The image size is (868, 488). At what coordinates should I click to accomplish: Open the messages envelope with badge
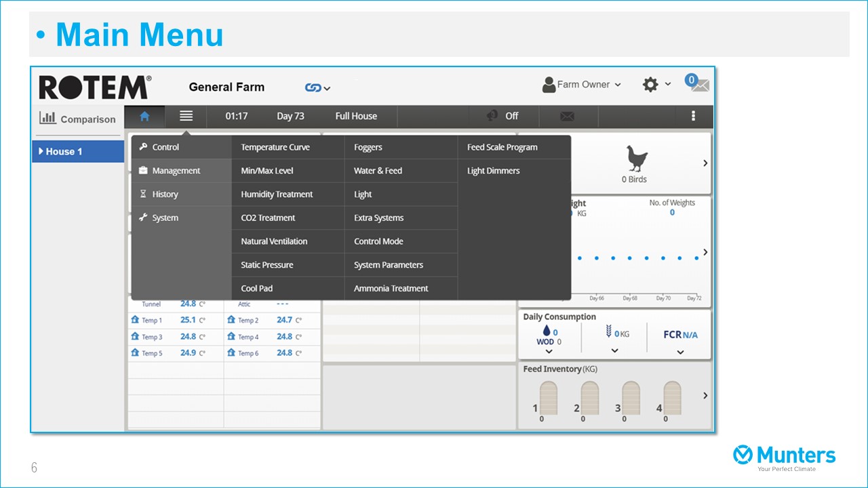tap(696, 84)
